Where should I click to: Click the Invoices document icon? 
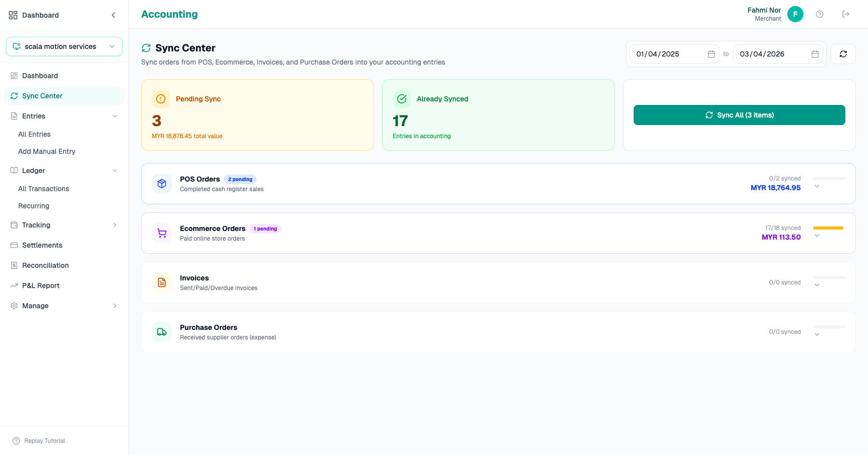click(162, 282)
